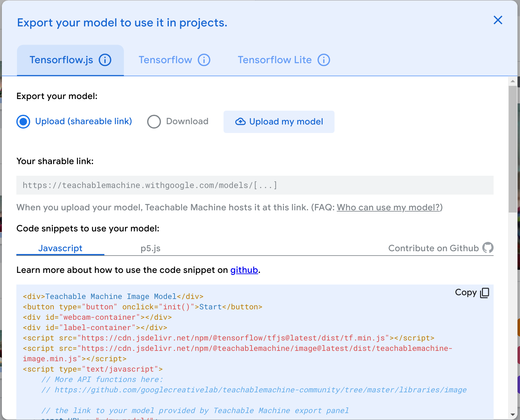Viewport: 520px width, 420px height.
Task: Select Upload (shareable link) radio button
Action: (23, 122)
